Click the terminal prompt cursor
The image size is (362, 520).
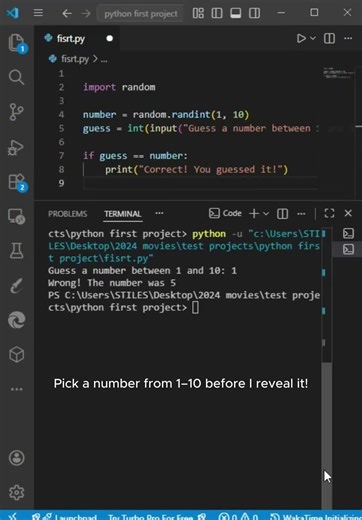(195, 308)
